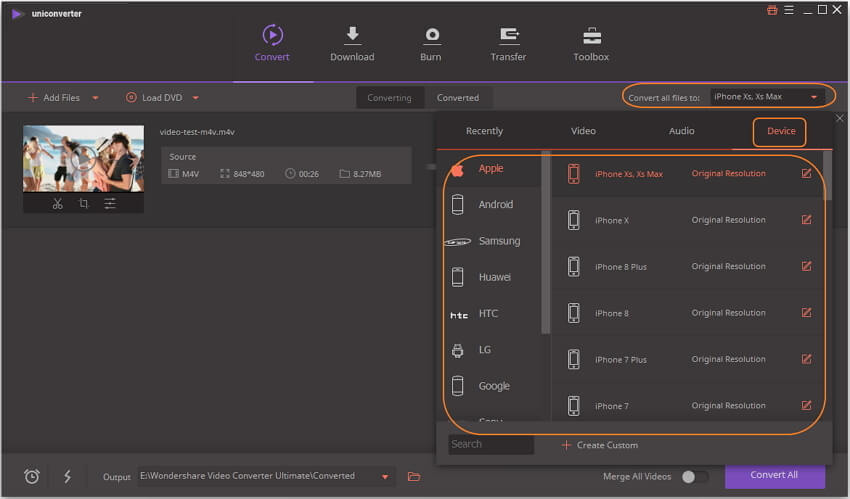Open the Burn section

coord(431,43)
